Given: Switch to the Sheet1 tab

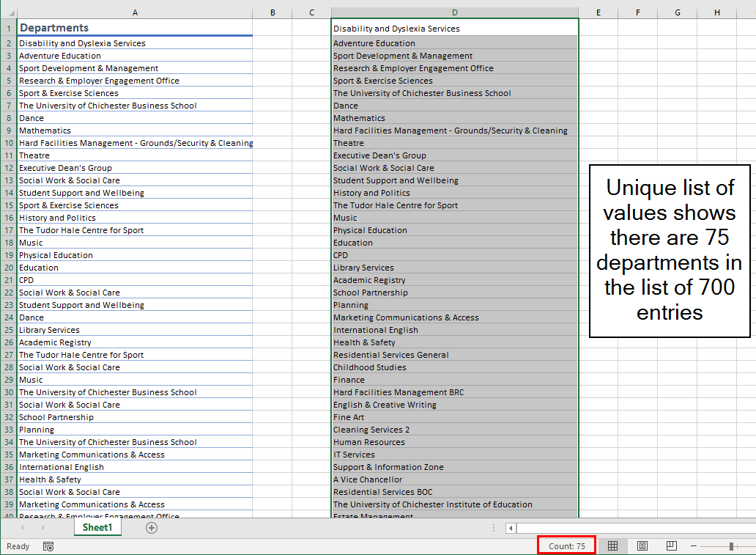Looking at the screenshot, I should [97, 527].
